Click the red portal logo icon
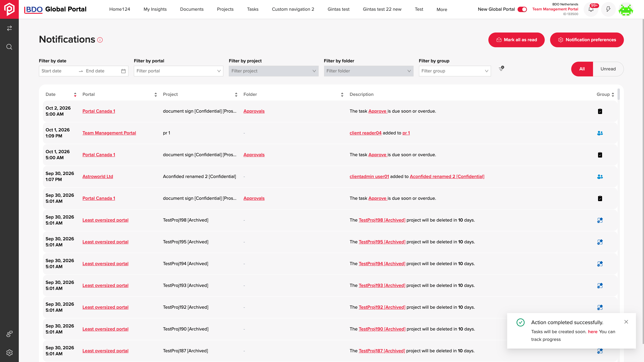Viewport: 644px width, 362px height. click(9, 9)
